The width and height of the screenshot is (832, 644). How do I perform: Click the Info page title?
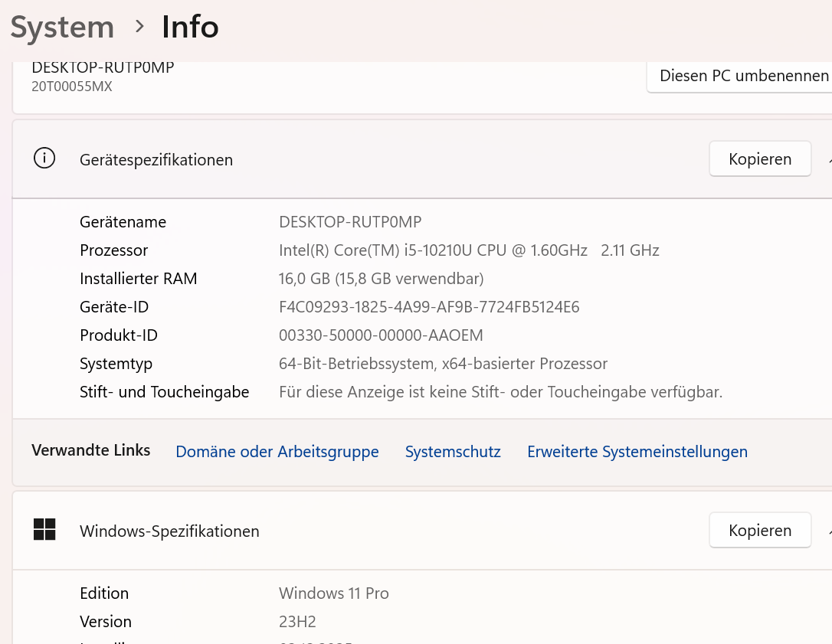190,28
